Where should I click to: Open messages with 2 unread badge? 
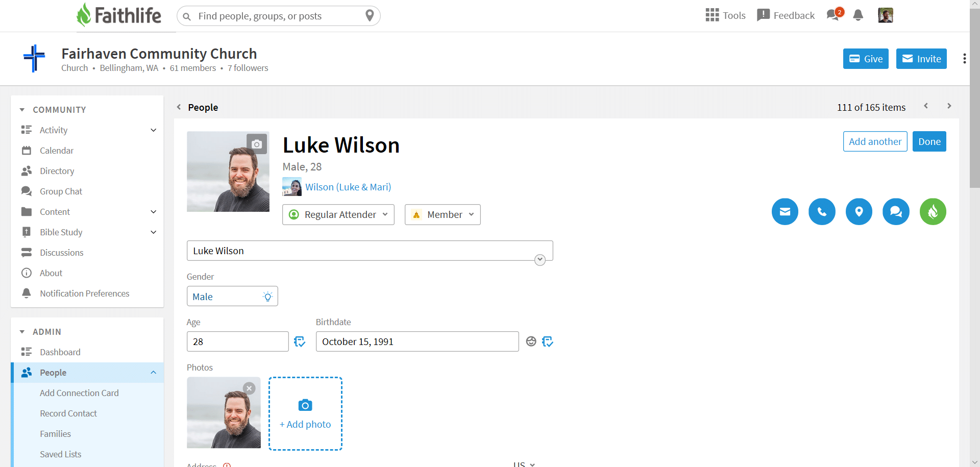[x=835, y=14]
